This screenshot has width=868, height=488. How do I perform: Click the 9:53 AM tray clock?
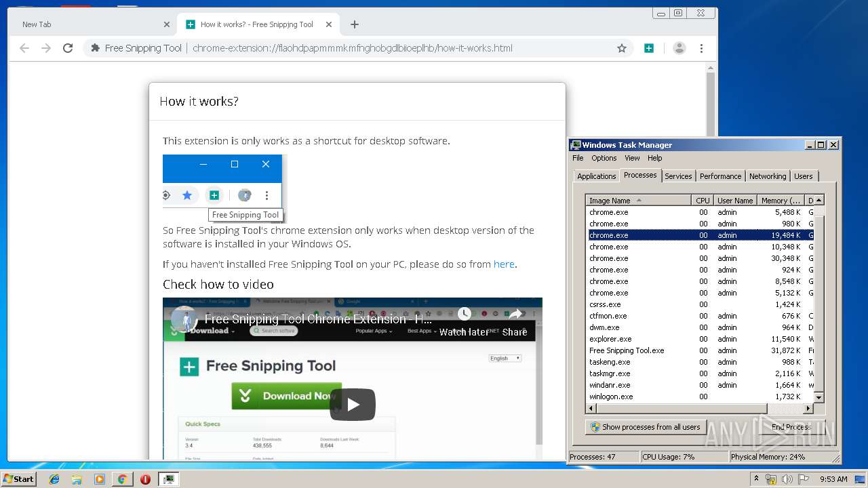(833, 479)
